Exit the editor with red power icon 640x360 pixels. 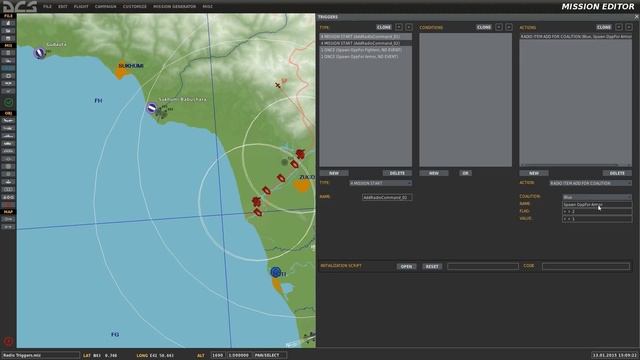[x=8, y=341]
